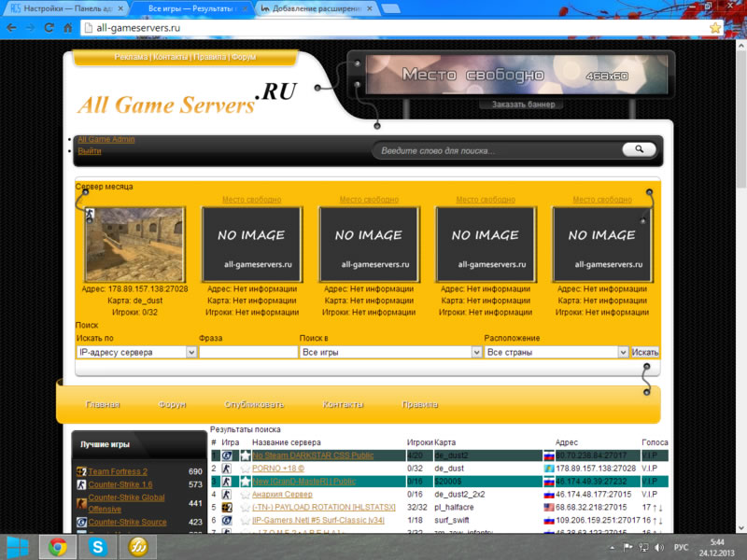747x560 pixels.
Task: Click the All Game Servers .RU logo
Action: click(x=187, y=99)
